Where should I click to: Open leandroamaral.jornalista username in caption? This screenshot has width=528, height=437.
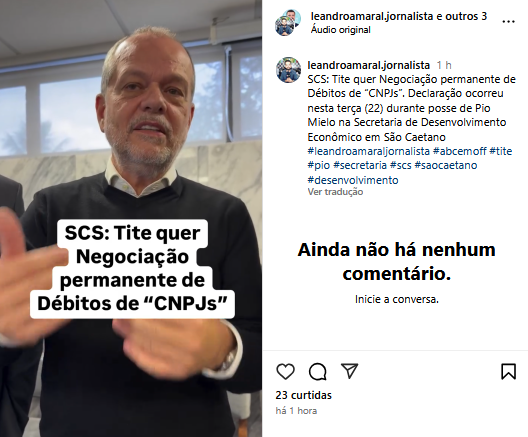coord(369,65)
